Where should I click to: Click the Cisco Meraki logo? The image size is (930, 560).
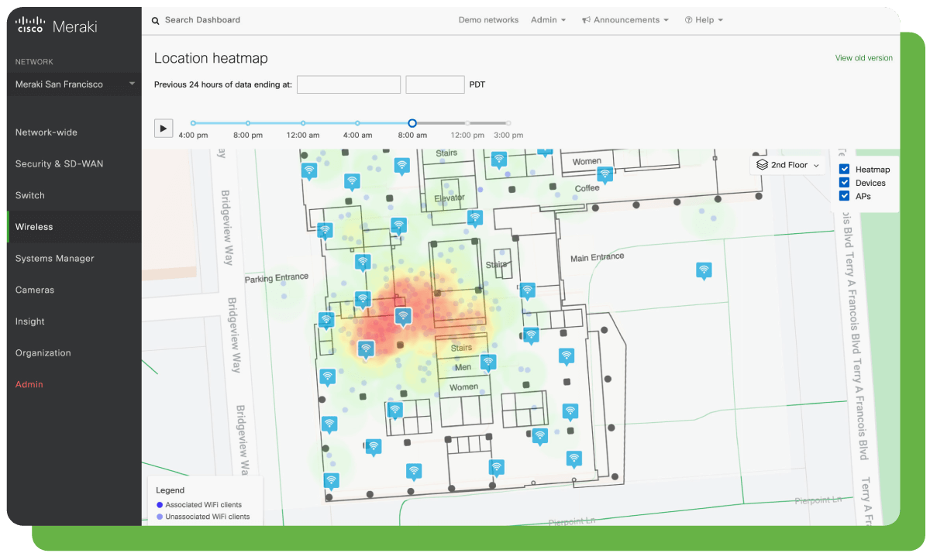57,26
